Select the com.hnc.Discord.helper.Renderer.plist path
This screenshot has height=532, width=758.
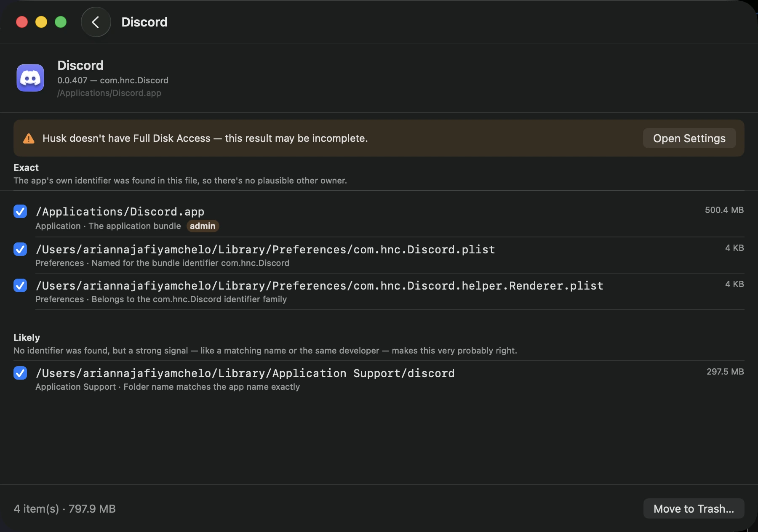click(x=320, y=285)
